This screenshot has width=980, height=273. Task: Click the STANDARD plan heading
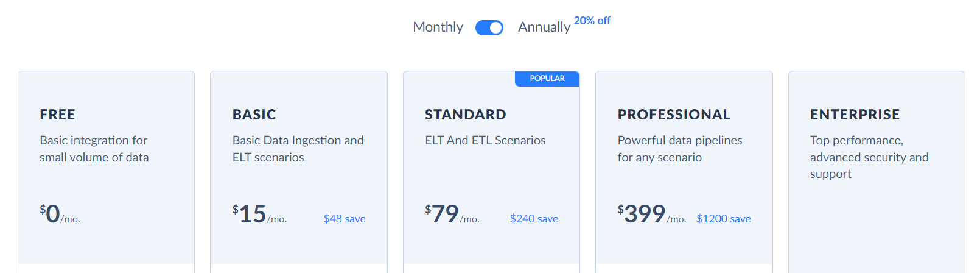[465, 115]
